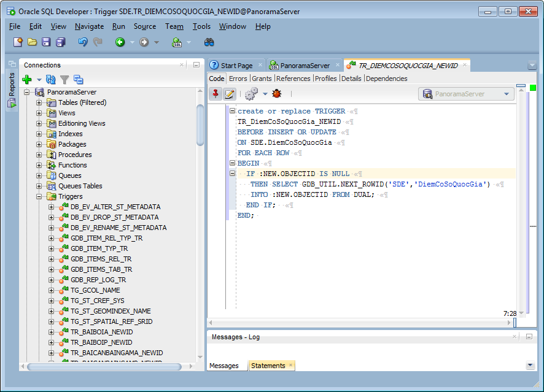Switch to the Dependencies tab
544x392 pixels.
point(386,79)
